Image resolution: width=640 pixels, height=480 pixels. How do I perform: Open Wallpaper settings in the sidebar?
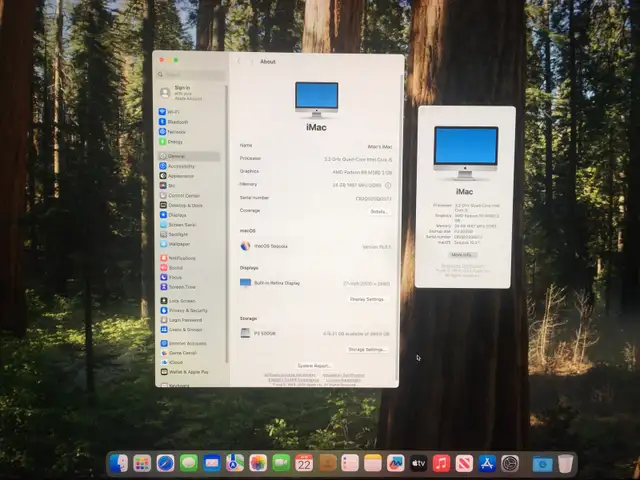coord(175,244)
